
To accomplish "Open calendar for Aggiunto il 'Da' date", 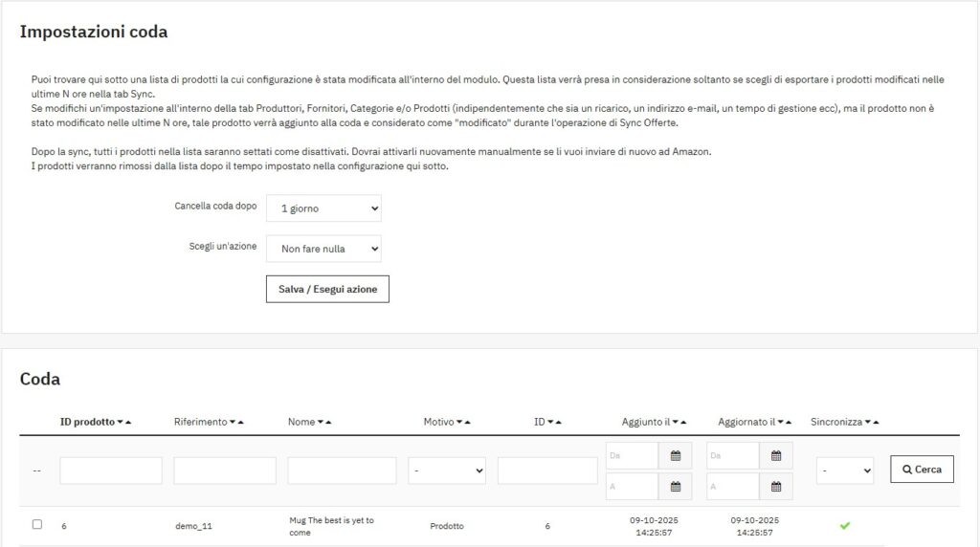I will pos(675,456).
